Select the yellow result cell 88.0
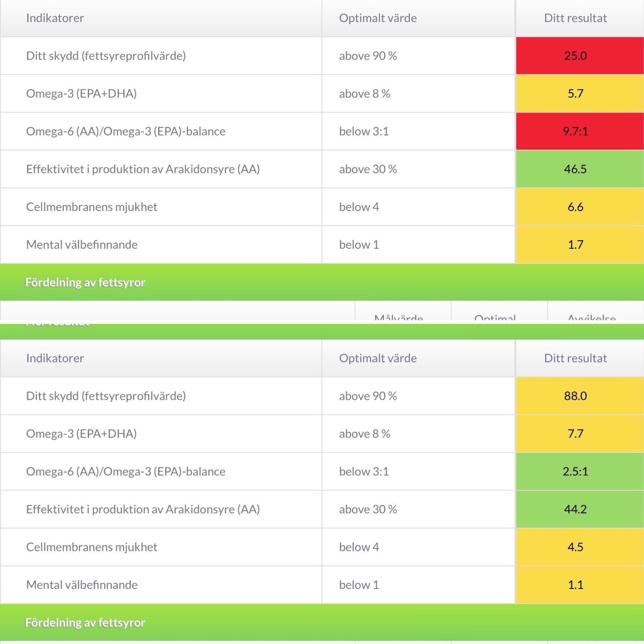The image size is (644, 644). (x=580, y=396)
